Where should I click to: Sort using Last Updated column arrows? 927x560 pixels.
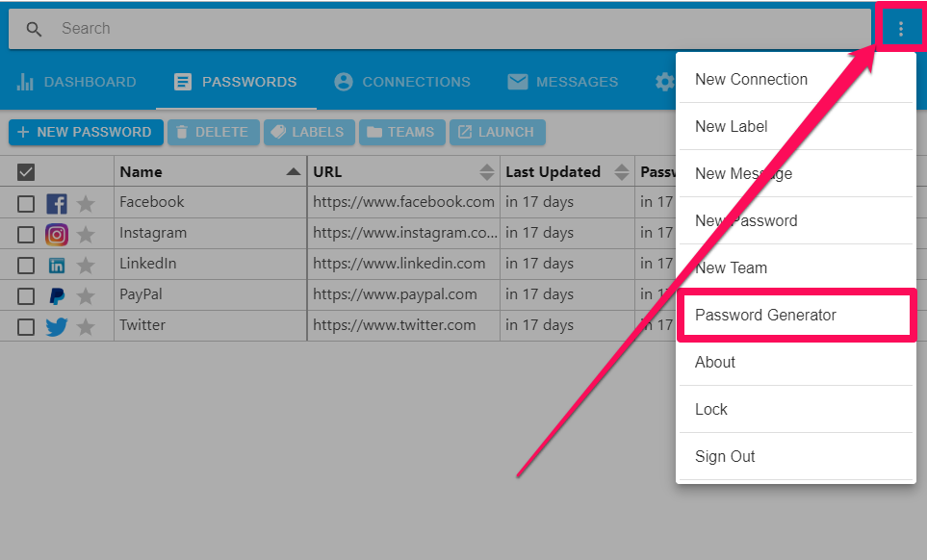point(620,172)
